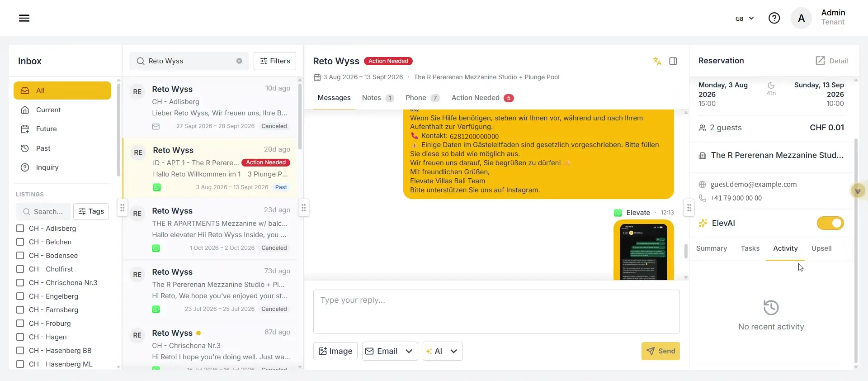Screen dimensions: 868x381
Task: Open the Action Needed tab
Action: click(482, 98)
